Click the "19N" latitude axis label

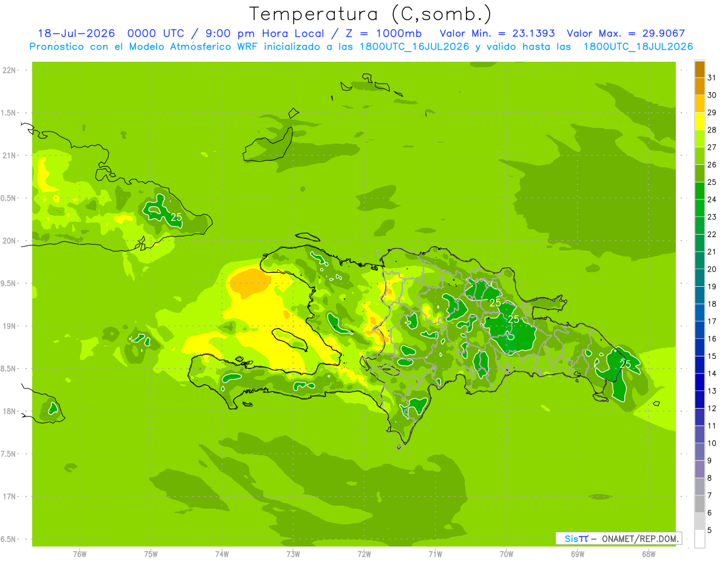point(9,326)
